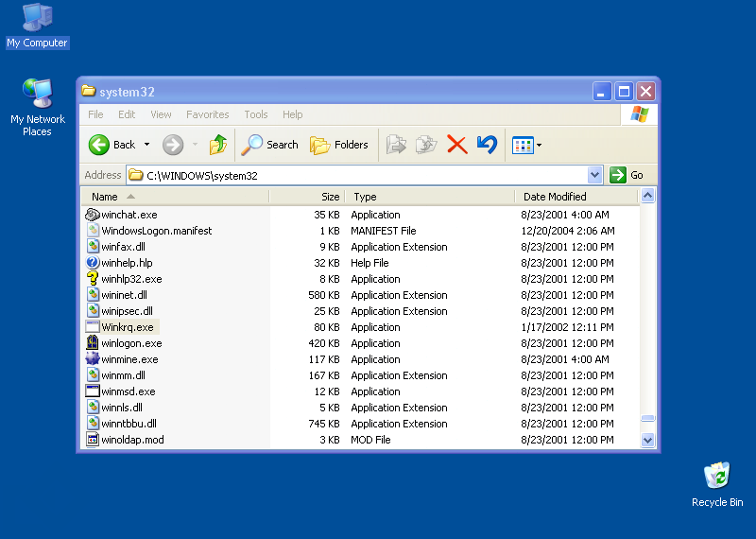Select the winipsec.dll file icon
The width and height of the screenshot is (756, 539).
pos(93,311)
